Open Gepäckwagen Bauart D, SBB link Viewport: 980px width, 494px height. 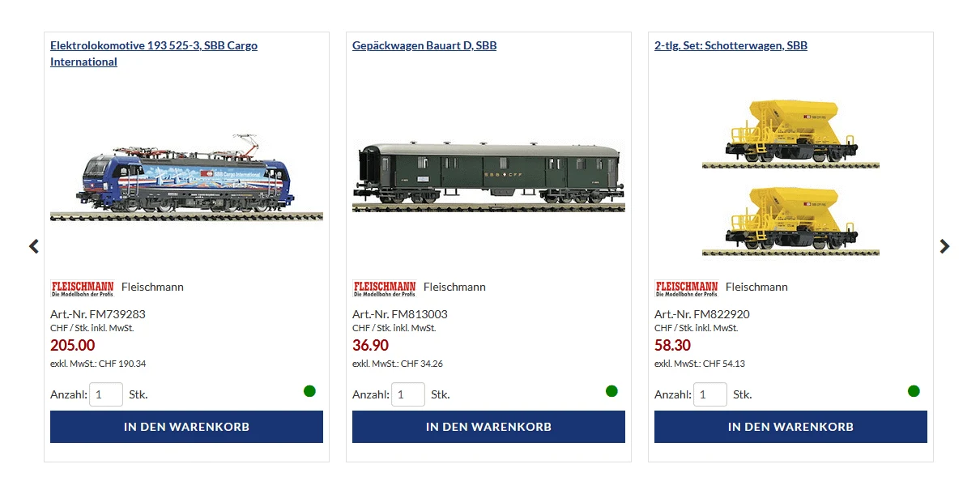tap(424, 45)
